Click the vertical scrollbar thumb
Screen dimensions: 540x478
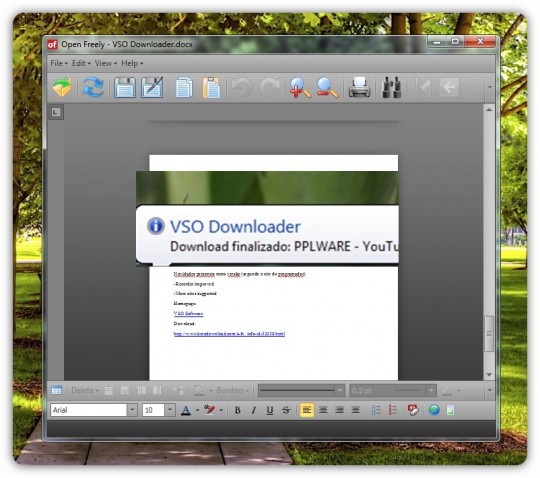click(489, 333)
